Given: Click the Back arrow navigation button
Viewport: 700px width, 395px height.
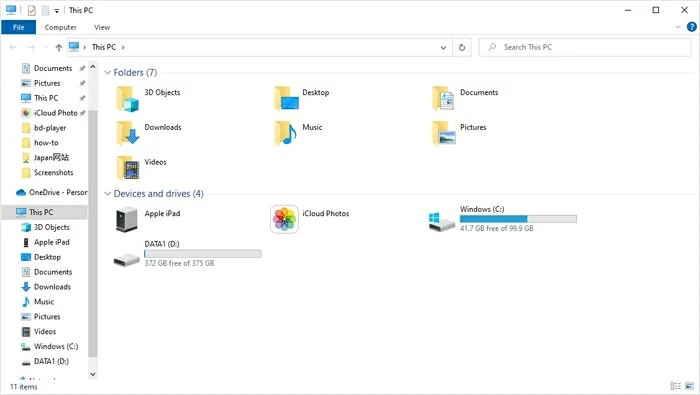Looking at the screenshot, I should (13, 47).
